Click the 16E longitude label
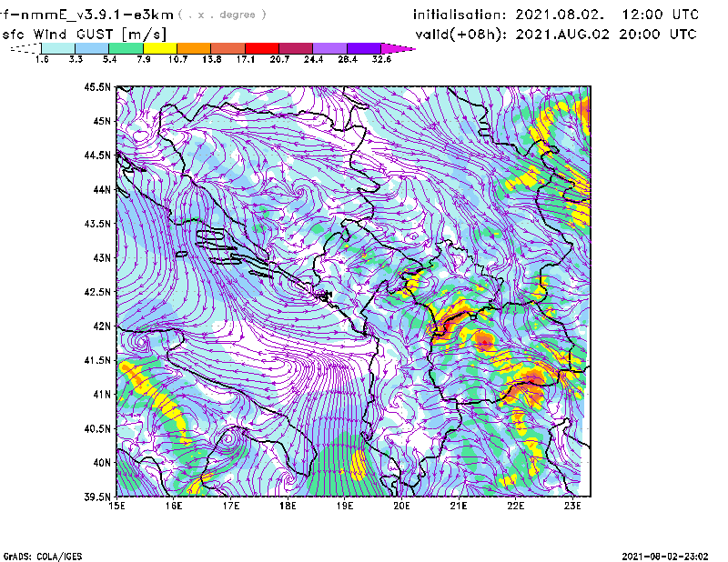Viewport: 728px width, 562px height. point(174,506)
